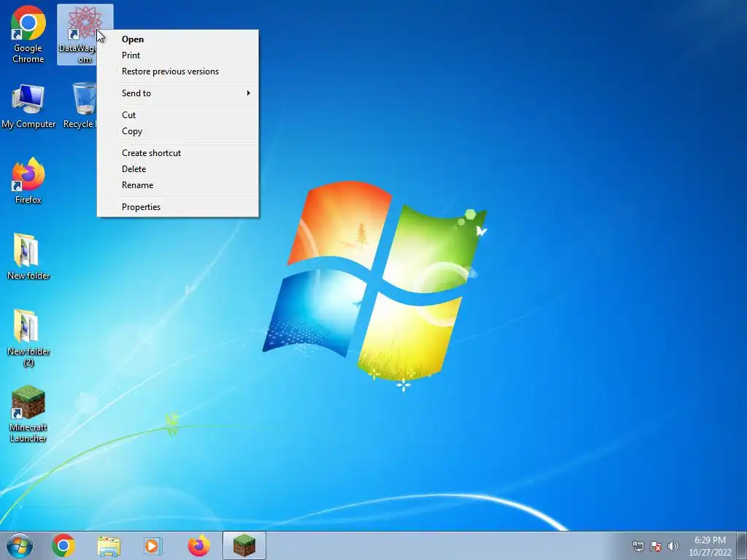Click the network tray icon

(x=638, y=546)
